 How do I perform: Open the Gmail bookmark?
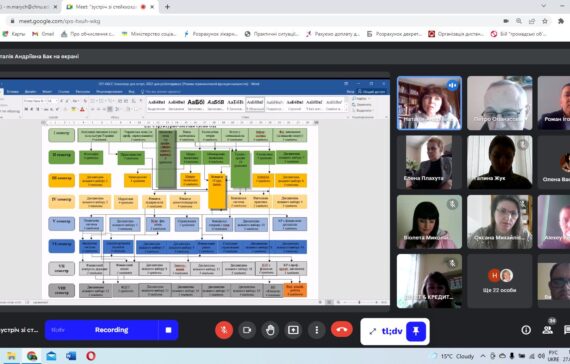pyautogui.click(x=43, y=34)
